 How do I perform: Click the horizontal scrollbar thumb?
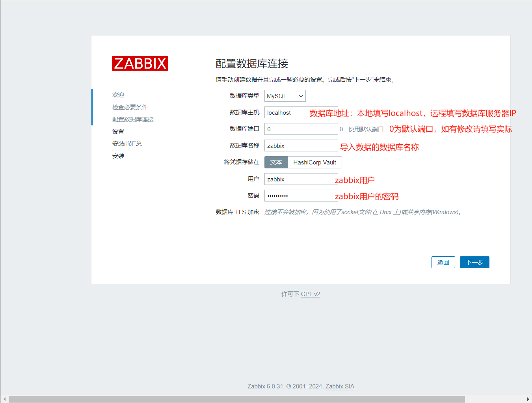pyautogui.click(x=236, y=399)
